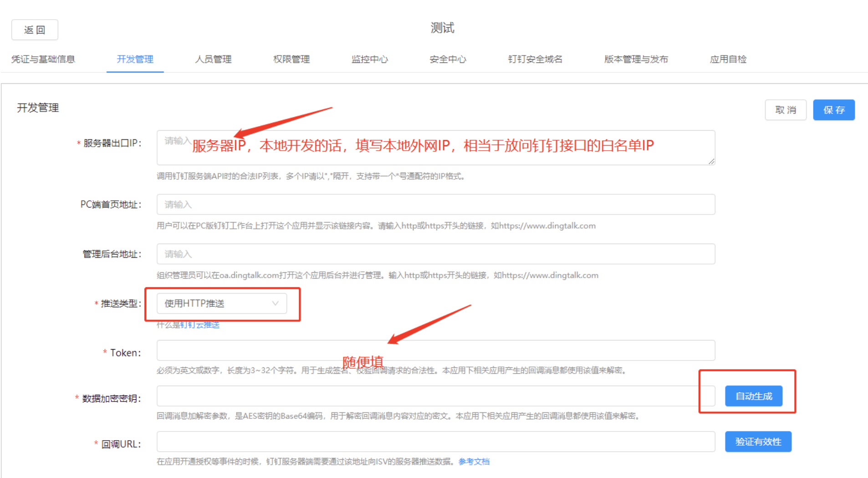Select the 开发管理 tab
868x478 pixels.
[135, 59]
